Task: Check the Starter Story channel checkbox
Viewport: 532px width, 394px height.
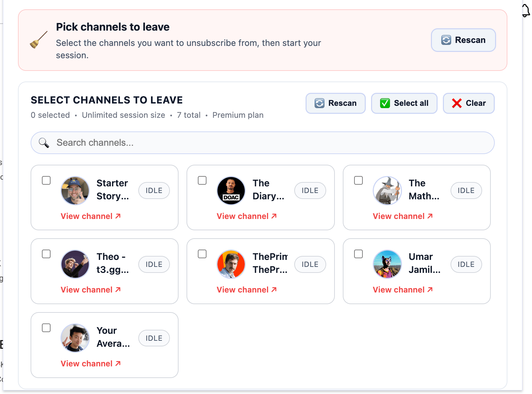Action: 46,180
